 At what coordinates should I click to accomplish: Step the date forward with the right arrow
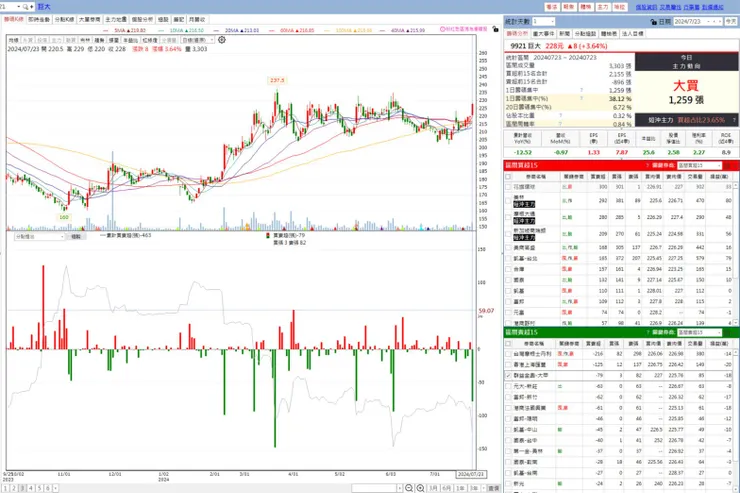click(720, 22)
